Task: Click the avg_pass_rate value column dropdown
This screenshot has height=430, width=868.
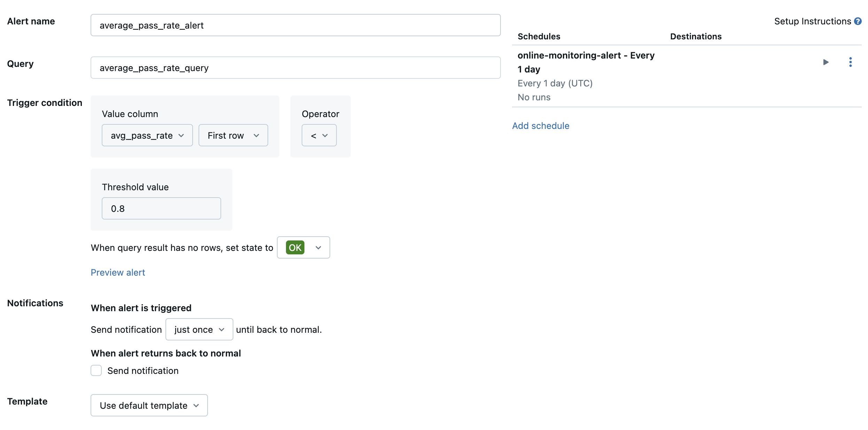Action: click(x=147, y=135)
